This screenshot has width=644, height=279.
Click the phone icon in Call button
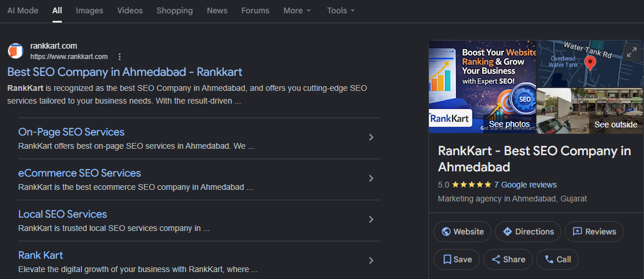(x=549, y=259)
